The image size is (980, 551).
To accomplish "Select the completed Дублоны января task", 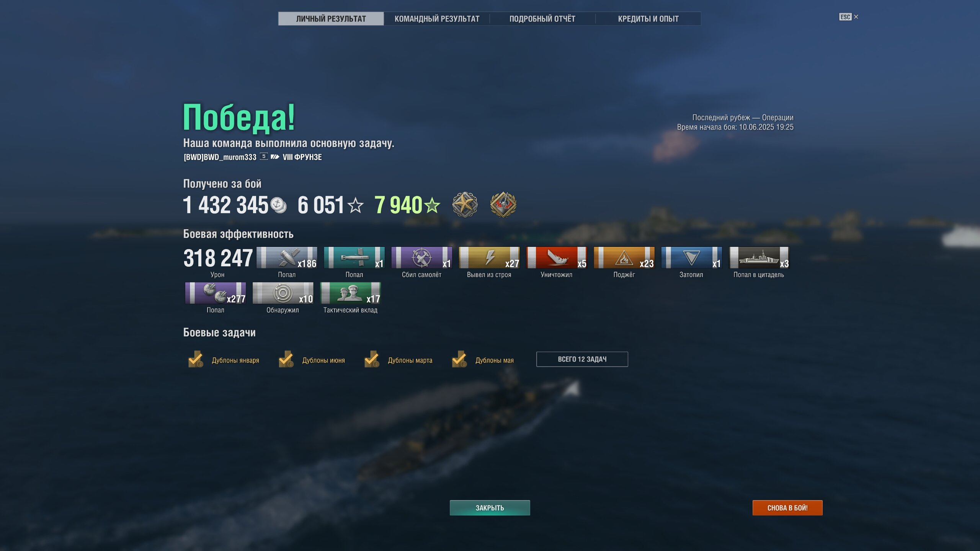I will (x=224, y=360).
